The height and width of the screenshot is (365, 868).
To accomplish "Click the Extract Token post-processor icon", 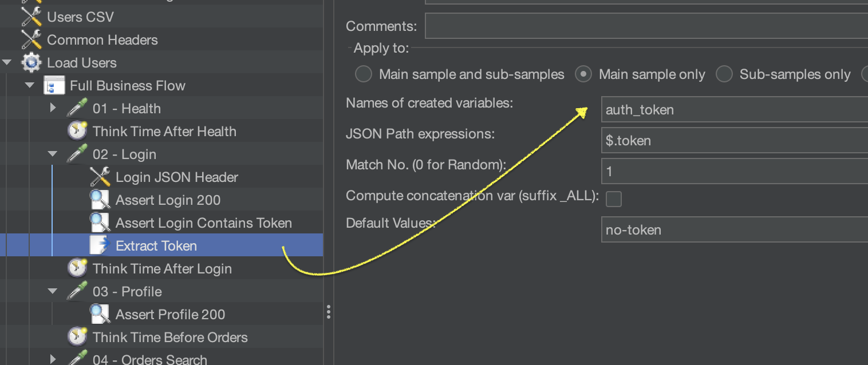I will [100, 246].
